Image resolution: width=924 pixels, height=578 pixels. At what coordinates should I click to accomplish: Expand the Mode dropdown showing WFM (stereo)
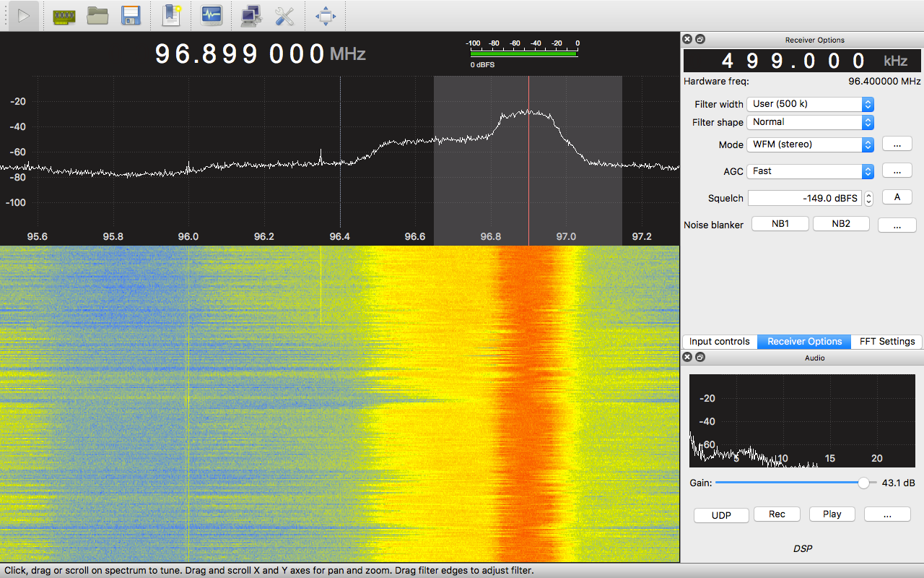(810, 144)
